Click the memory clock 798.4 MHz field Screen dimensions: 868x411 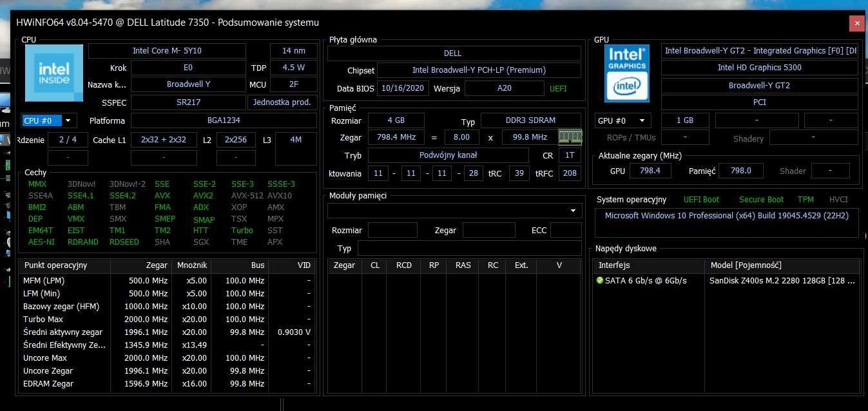[396, 137]
